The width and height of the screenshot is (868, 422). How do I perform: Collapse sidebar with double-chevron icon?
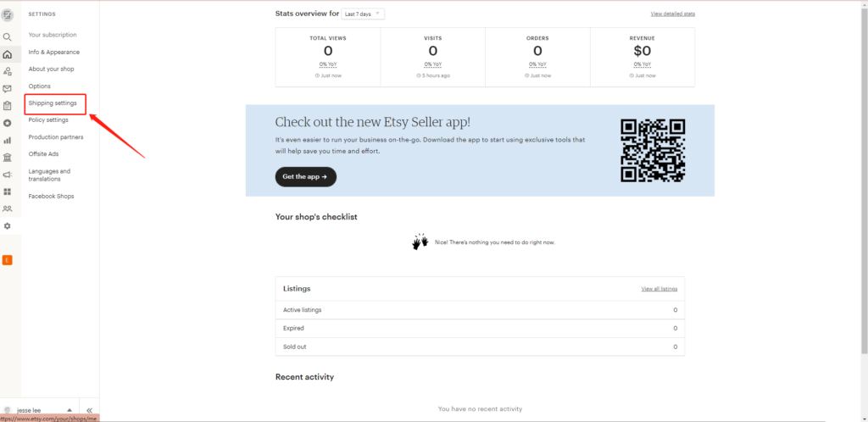point(89,410)
